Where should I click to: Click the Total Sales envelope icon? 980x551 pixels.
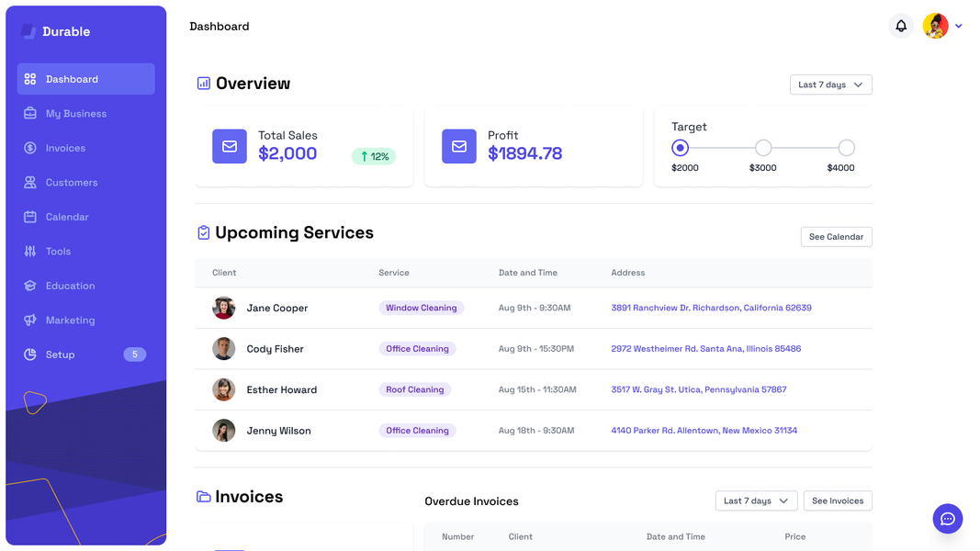[x=230, y=146]
